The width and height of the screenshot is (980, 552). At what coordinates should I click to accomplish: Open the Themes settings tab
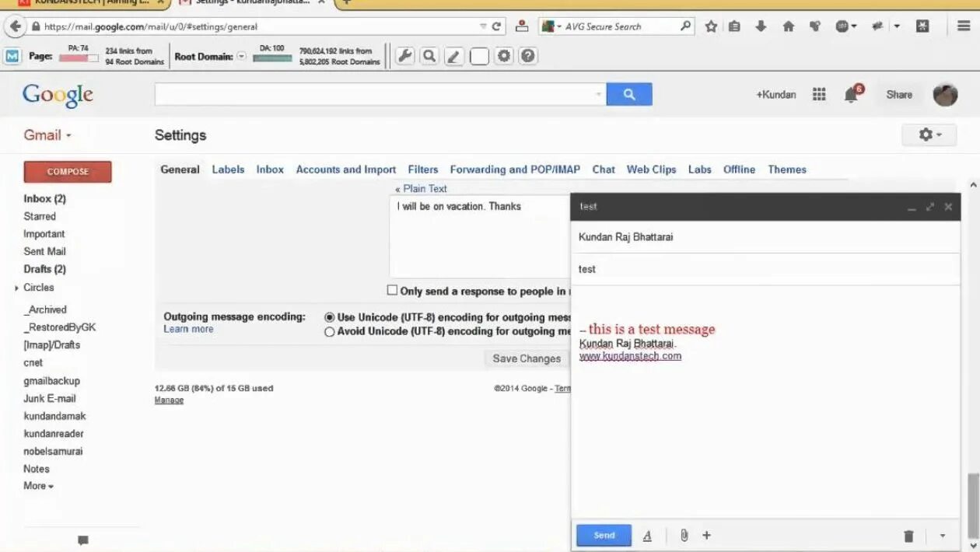787,169
